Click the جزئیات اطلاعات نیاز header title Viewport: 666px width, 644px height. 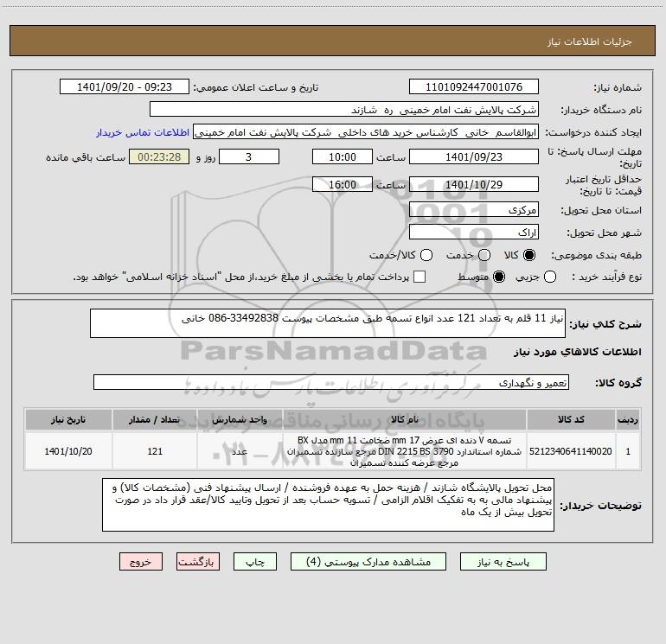click(589, 41)
